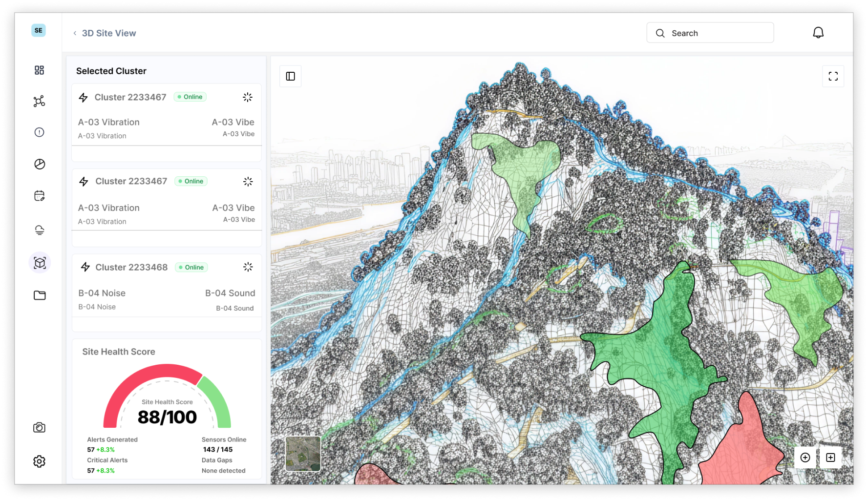Image resolution: width=868 pixels, height=501 pixels.
Task: Click the 88/100 health score value
Action: [167, 417]
